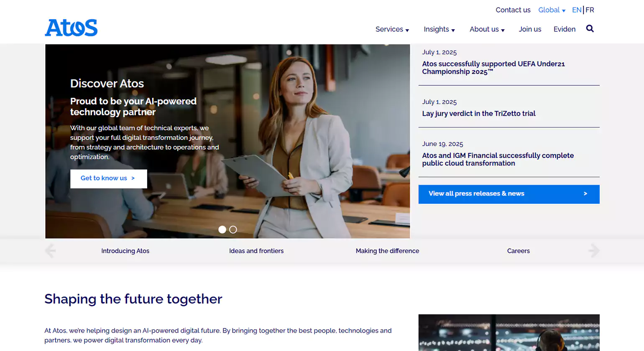This screenshot has width=644, height=351.
Task: Open the Eviden menu item
Action: pyautogui.click(x=564, y=29)
